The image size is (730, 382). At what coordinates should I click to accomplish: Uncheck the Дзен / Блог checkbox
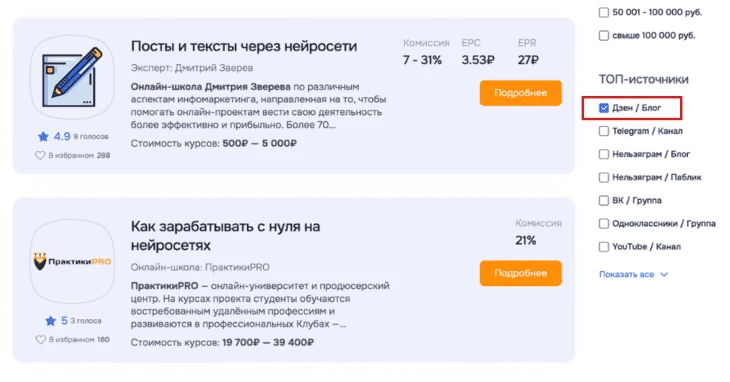point(604,108)
